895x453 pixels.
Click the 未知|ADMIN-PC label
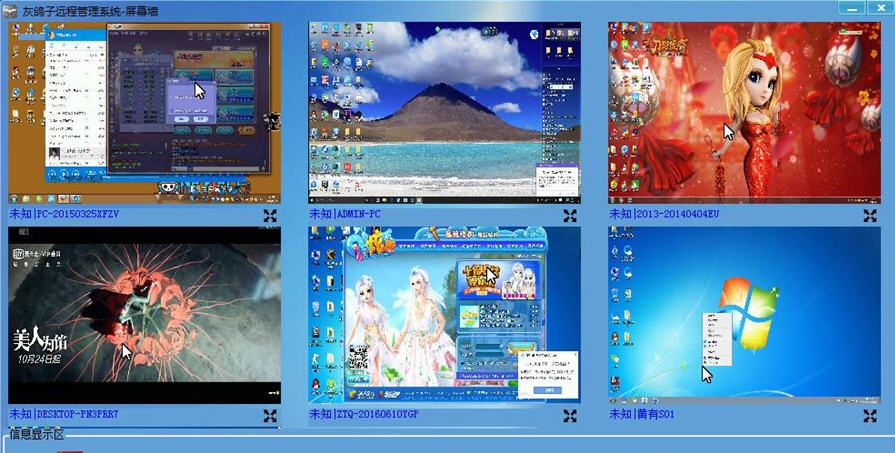345,214
